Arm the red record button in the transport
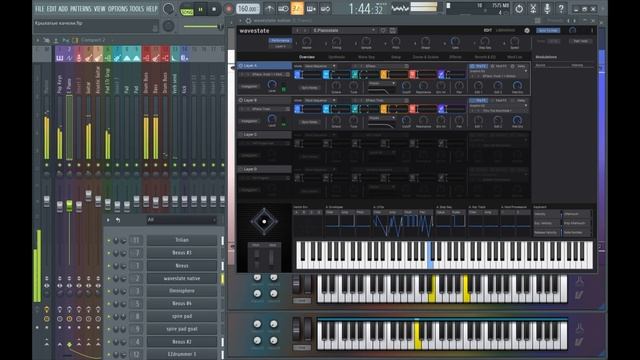 click(x=228, y=9)
